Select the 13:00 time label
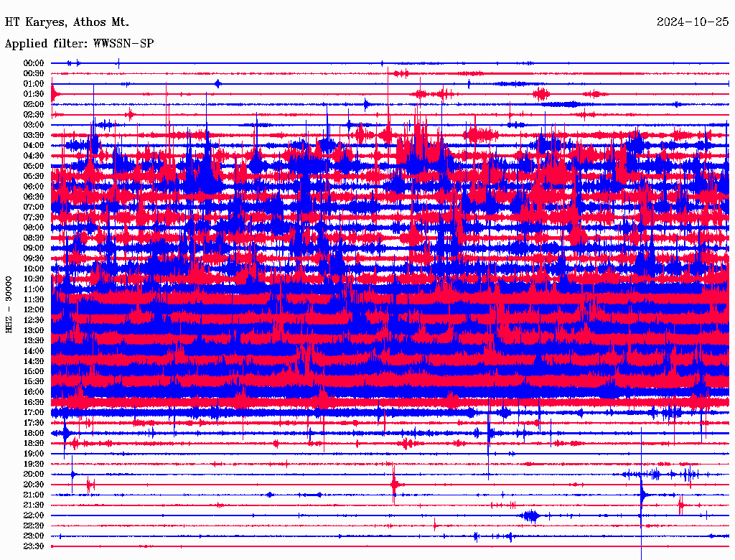This screenshot has width=735, height=560. click(x=34, y=331)
